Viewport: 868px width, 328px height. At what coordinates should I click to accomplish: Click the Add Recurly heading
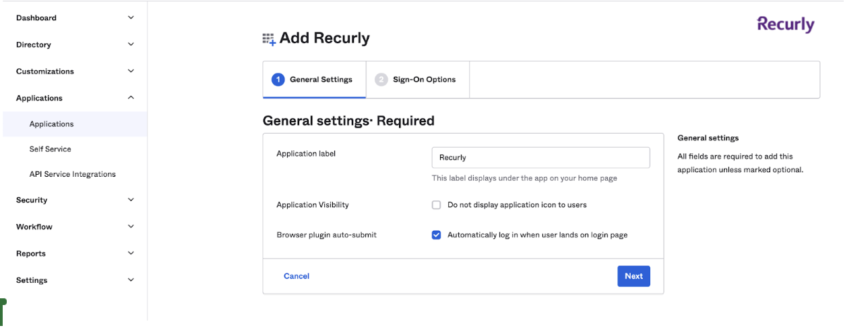(x=325, y=38)
